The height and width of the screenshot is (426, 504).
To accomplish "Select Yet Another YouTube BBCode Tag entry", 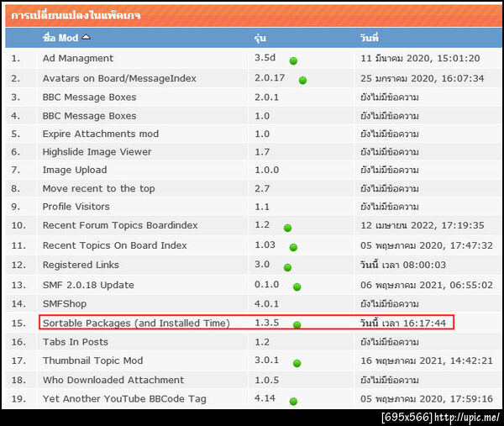I will [x=124, y=399].
